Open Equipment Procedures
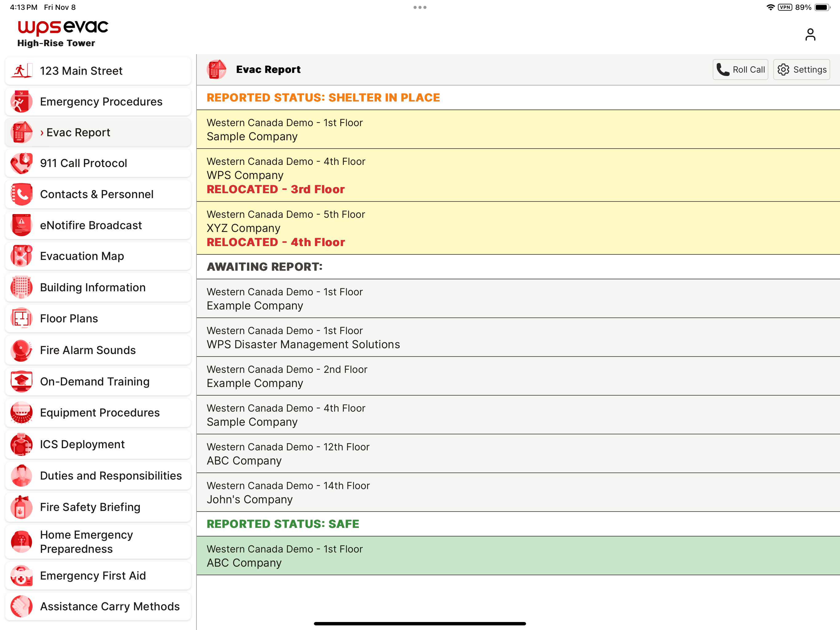This screenshot has height=630, width=840. coord(98,413)
